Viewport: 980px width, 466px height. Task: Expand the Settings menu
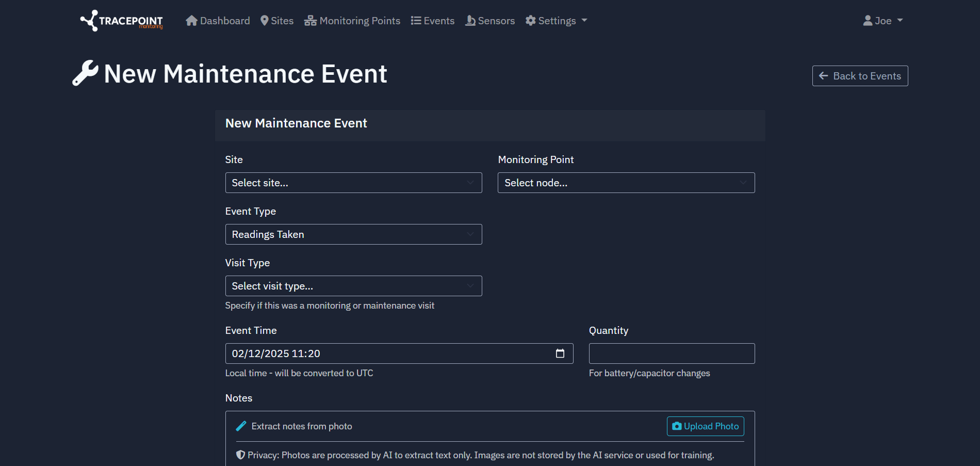pos(557,20)
